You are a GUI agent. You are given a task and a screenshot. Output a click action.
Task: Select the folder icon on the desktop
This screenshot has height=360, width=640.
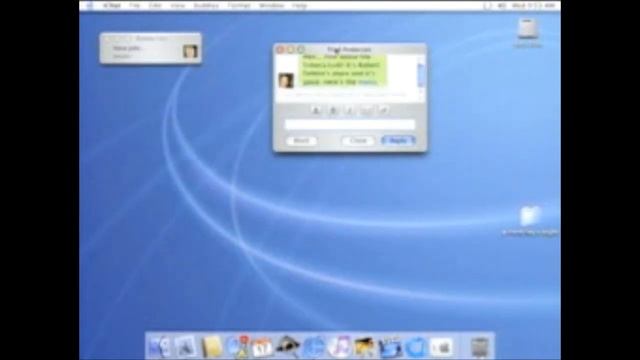[x=530, y=216]
